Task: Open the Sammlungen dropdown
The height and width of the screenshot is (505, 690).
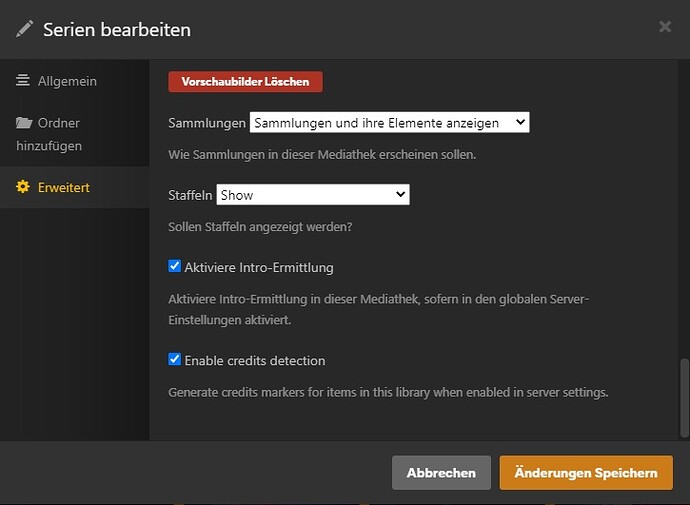Action: click(x=389, y=122)
